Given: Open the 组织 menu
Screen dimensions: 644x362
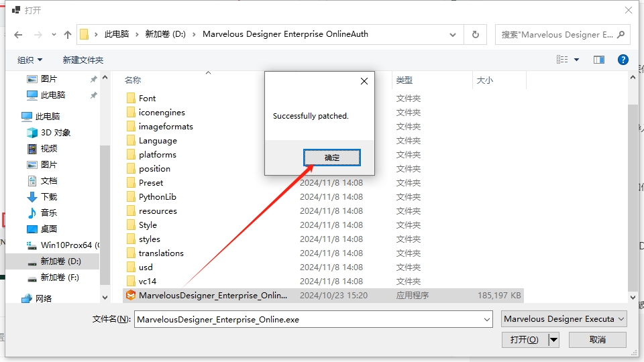Looking at the screenshot, I should [x=30, y=60].
